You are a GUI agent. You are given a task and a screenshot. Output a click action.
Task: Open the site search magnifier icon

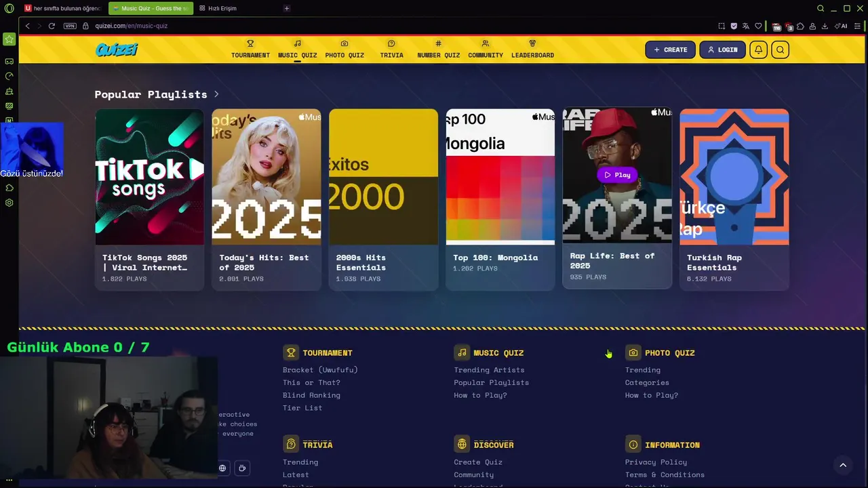[x=780, y=49]
